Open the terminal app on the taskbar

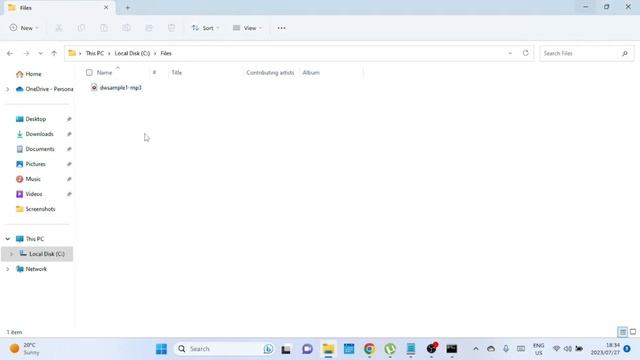click(452, 349)
